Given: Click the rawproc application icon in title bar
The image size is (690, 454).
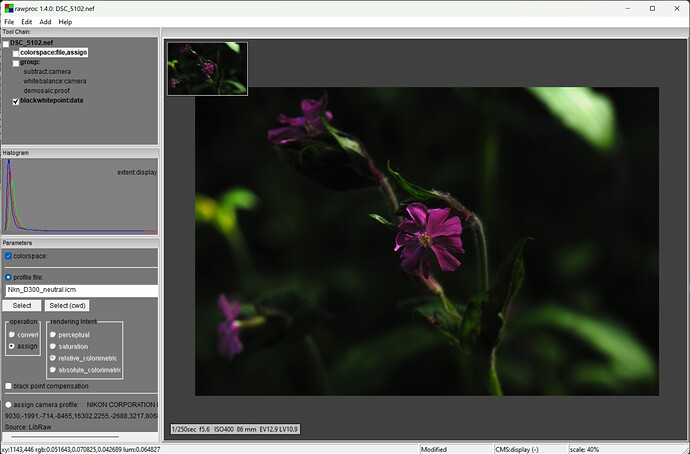Looking at the screenshot, I should [9, 8].
